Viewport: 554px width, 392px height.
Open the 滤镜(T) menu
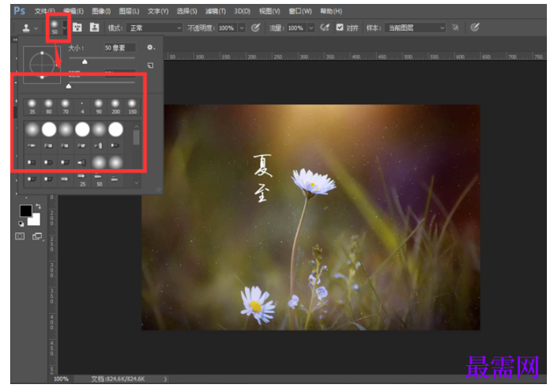click(216, 11)
